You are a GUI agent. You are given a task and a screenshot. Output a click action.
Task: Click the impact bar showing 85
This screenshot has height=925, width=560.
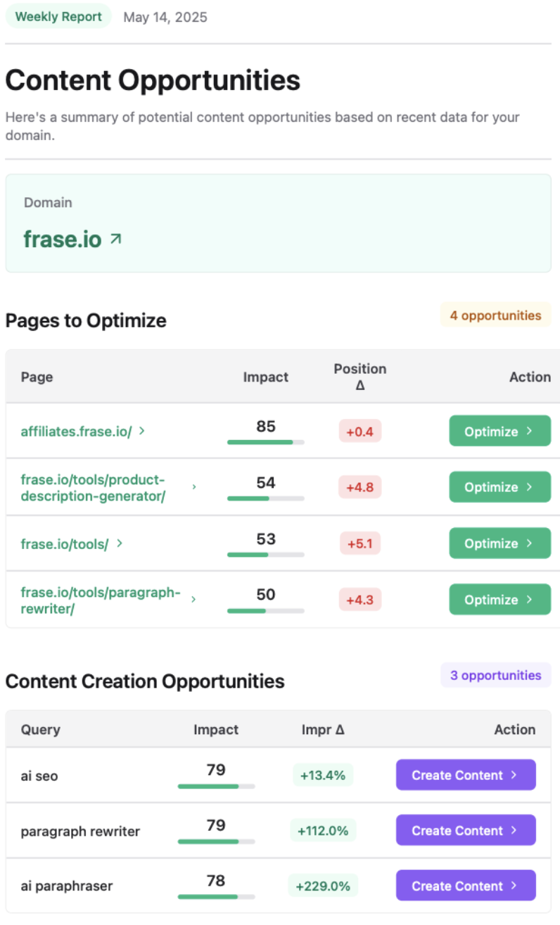(265, 442)
